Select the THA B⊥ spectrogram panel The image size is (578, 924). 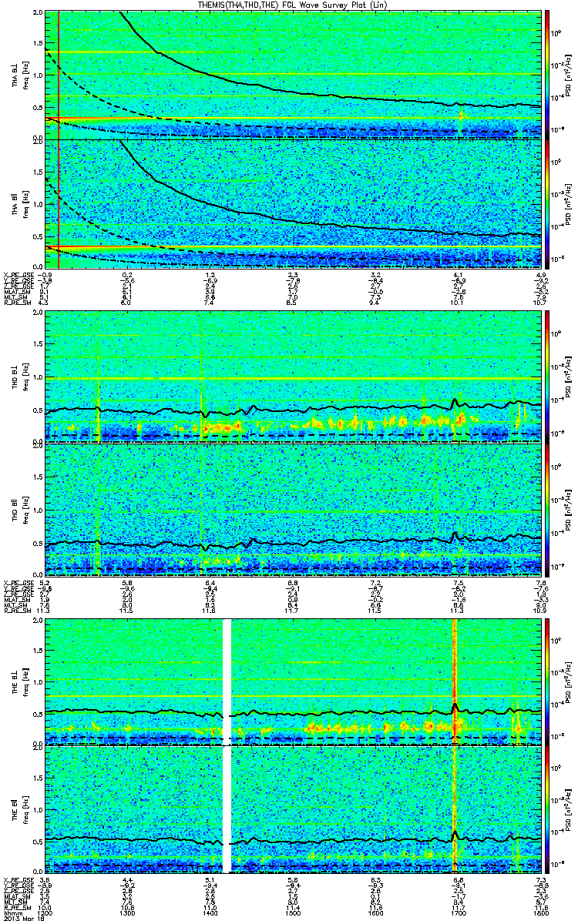[x=293, y=75]
